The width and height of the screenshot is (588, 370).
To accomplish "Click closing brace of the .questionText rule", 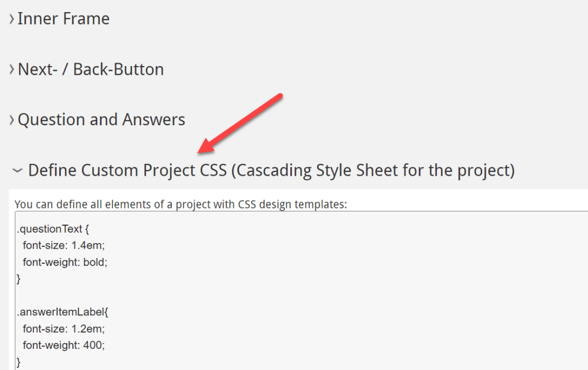I will tap(18, 279).
